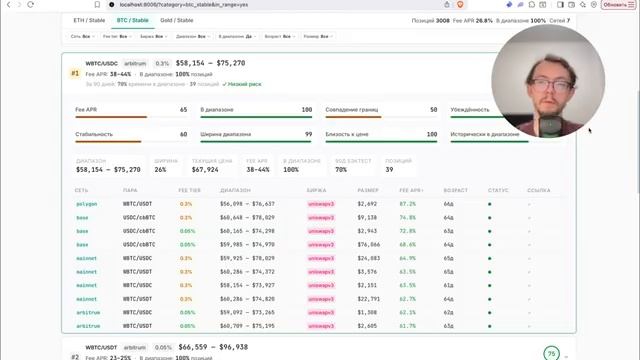
Task: Sort by the РАЗМЕР column header
Action: coord(368,191)
